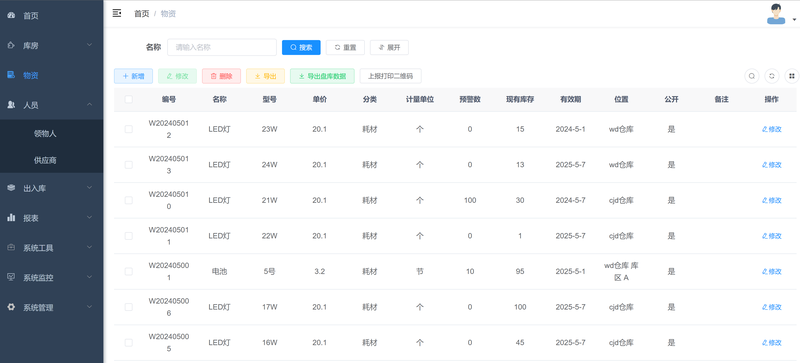The width and height of the screenshot is (800, 363).
Task: Click the 'wd仓库 库区 A' location cell
Action: click(x=621, y=272)
